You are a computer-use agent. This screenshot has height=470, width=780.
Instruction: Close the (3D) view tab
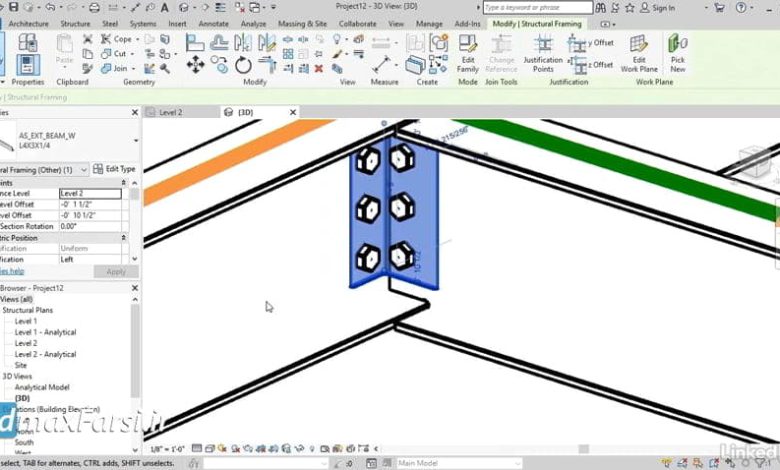coord(293,112)
